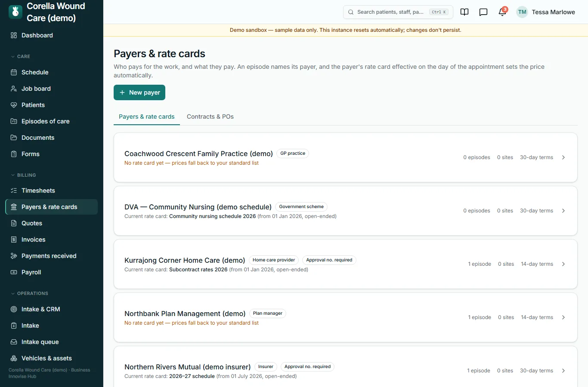Expand Northern Rivers Mutual row chevron
Screen dimensions: 588x387
click(563, 371)
